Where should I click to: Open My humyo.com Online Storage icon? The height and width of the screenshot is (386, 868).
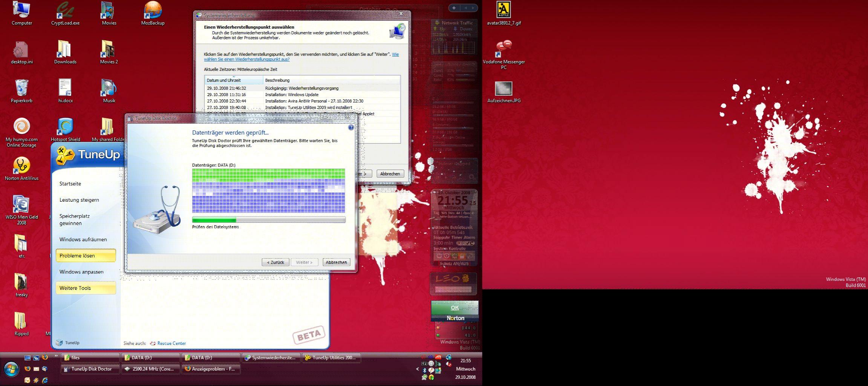point(21,133)
